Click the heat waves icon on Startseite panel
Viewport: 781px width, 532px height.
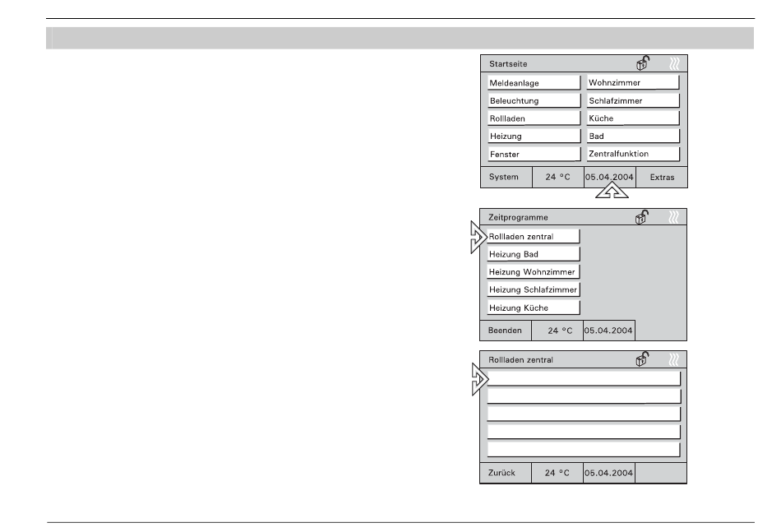click(674, 63)
